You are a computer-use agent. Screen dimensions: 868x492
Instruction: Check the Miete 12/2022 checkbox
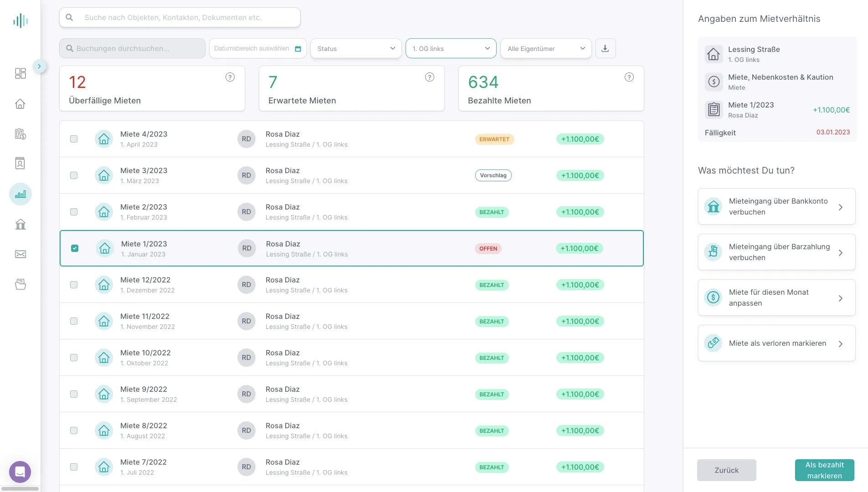click(x=74, y=285)
